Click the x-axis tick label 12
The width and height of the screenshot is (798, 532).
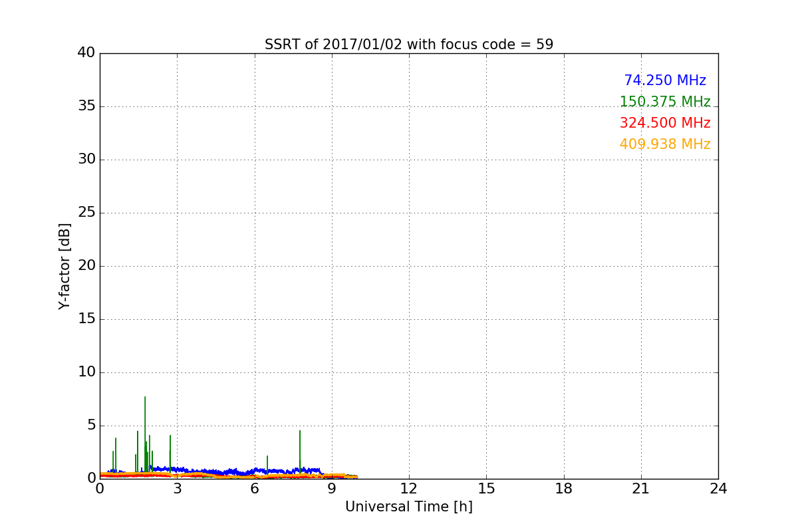coord(409,489)
